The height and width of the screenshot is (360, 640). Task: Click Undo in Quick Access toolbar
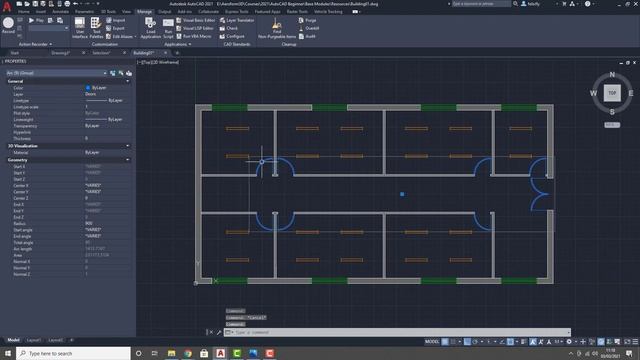point(76,4)
